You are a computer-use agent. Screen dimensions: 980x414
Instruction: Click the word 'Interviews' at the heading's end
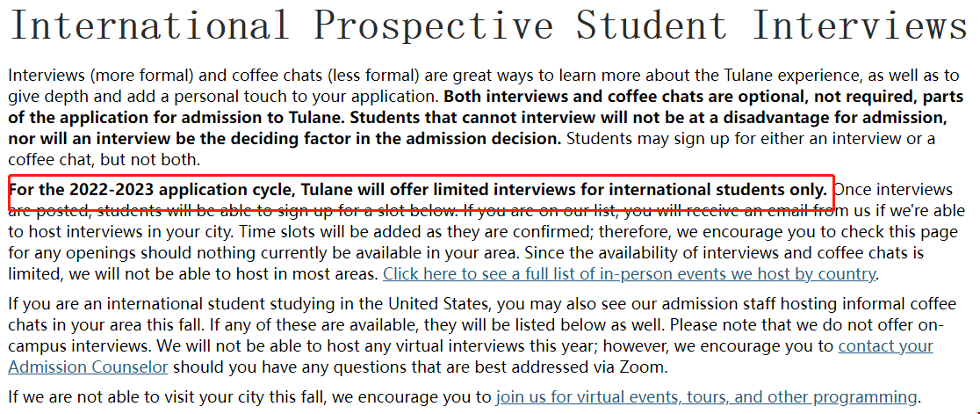click(860, 26)
